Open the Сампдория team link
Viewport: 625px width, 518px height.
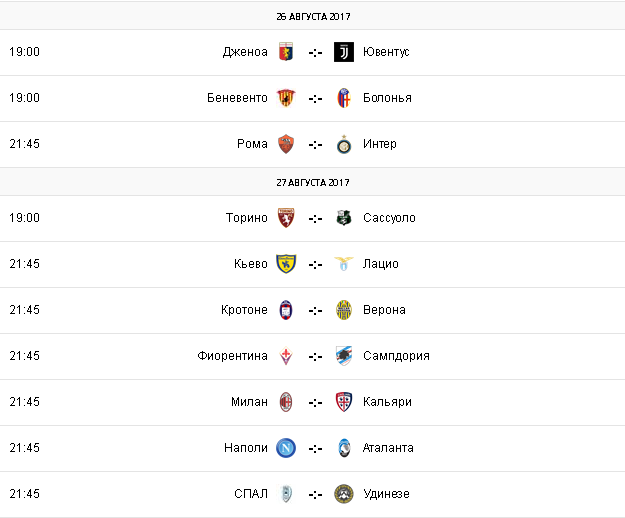tap(396, 356)
